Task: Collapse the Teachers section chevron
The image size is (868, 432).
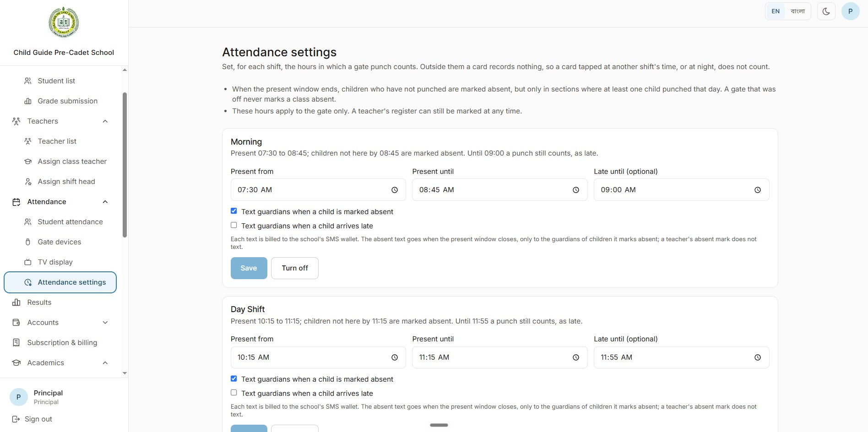Action: click(105, 121)
